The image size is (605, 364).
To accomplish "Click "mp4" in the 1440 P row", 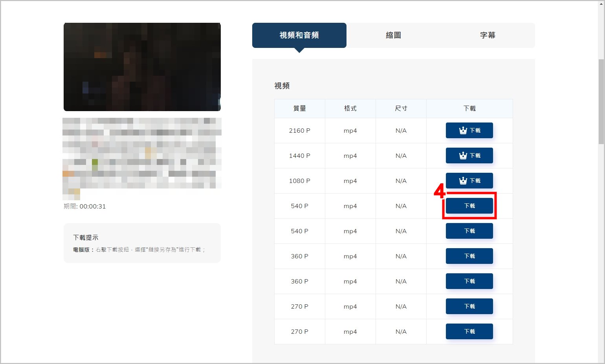I will pos(350,156).
